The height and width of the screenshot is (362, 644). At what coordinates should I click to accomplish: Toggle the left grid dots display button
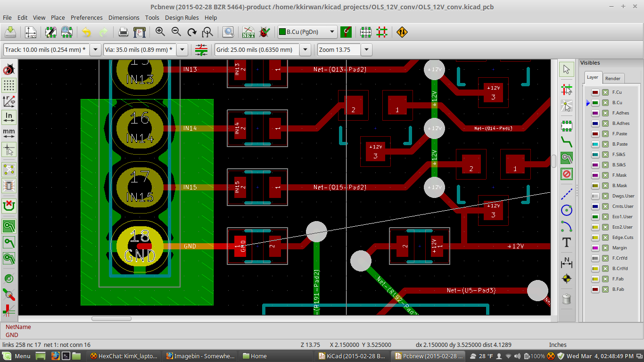click(8, 85)
